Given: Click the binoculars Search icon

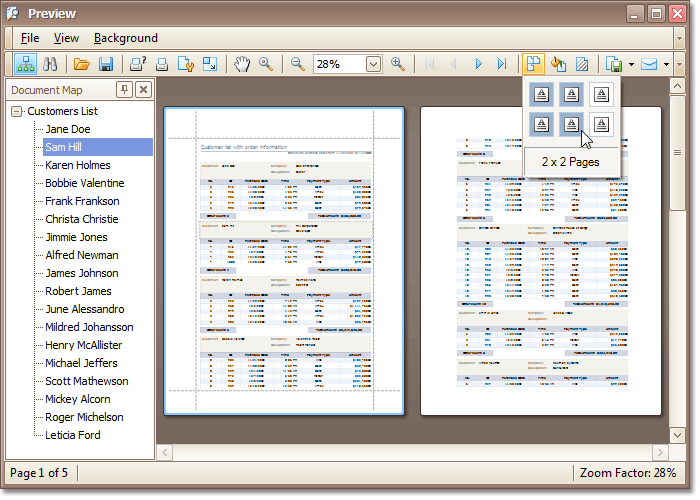Looking at the screenshot, I should tap(49, 64).
